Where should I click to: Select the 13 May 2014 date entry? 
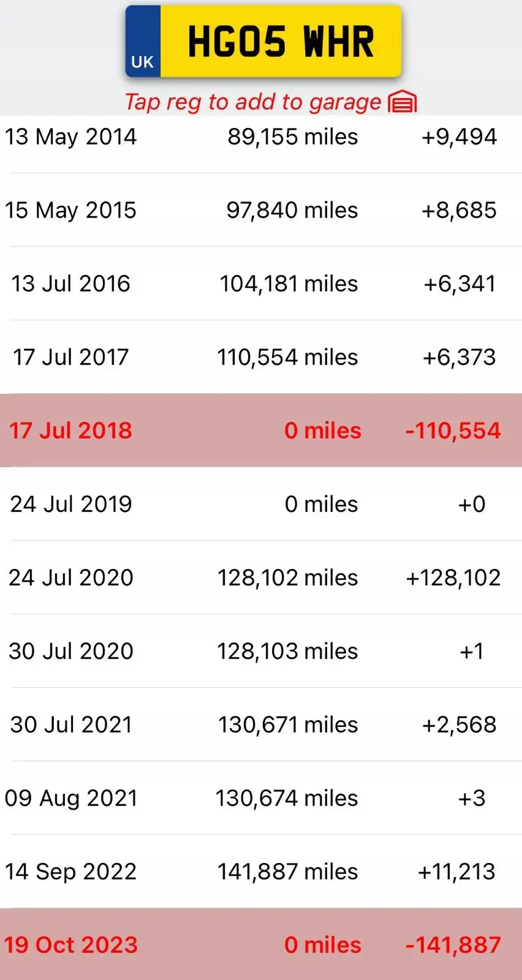70,137
